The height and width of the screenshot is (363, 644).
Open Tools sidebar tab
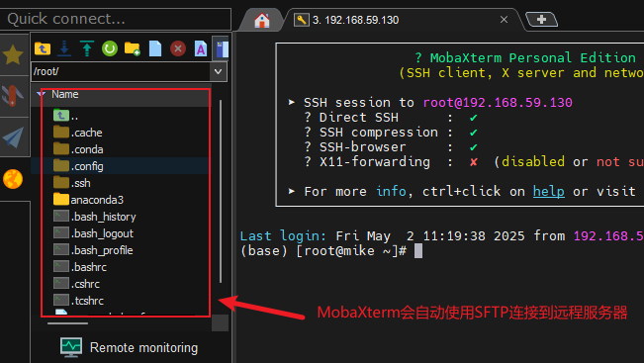13,96
